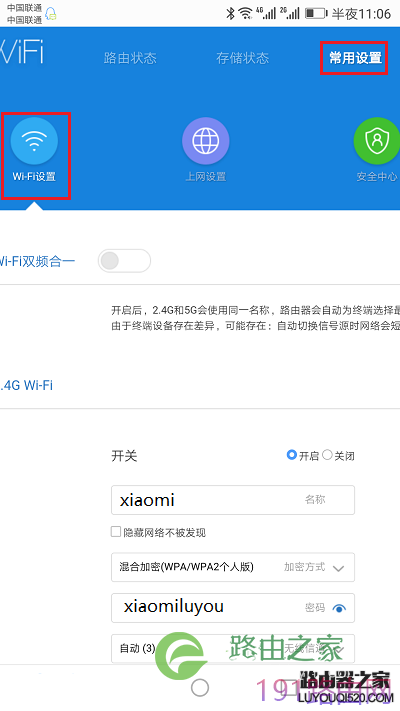The height and width of the screenshot is (711, 400).
Task: Tap the Wi-Fi signal status icon
Action: 245,13
